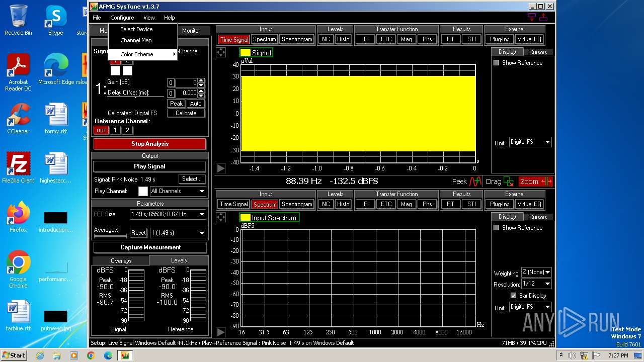644x362 pixels.
Task: Select Peek cursor mode
Action: [x=467, y=182]
